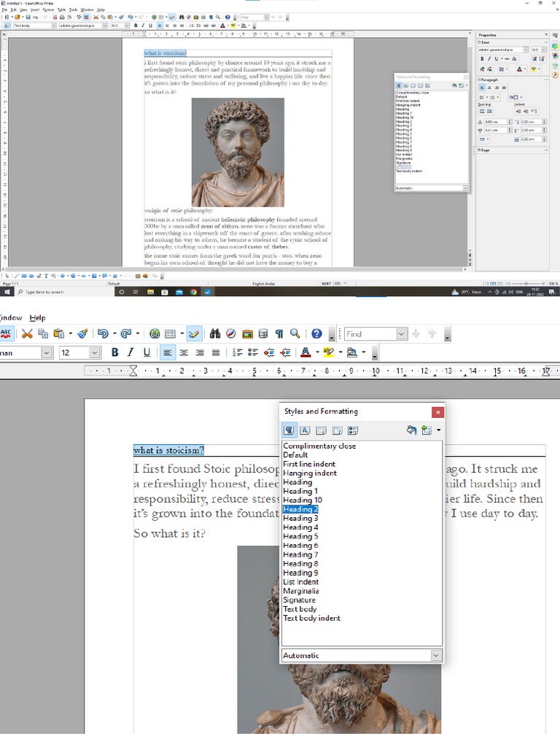Open the Navigator compass icon in enlarged toolbar

231,334
